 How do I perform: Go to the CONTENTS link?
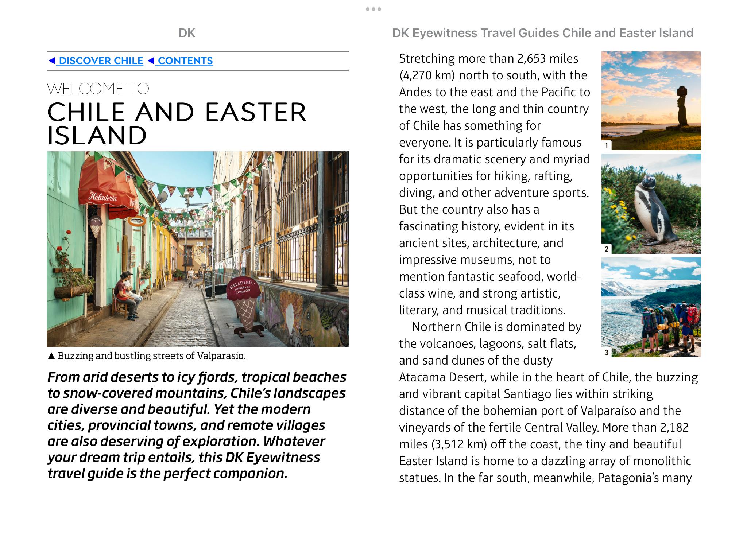click(185, 61)
